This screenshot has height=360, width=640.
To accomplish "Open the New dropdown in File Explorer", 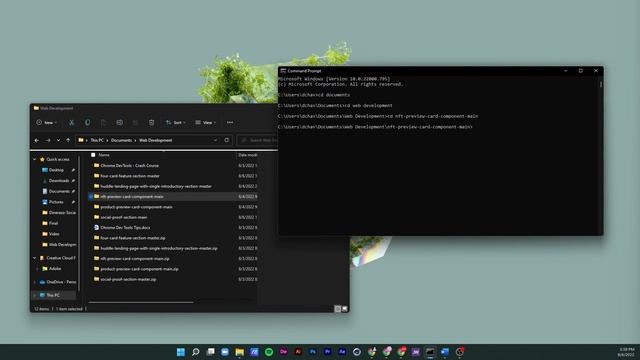I will (x=47, y=122).
